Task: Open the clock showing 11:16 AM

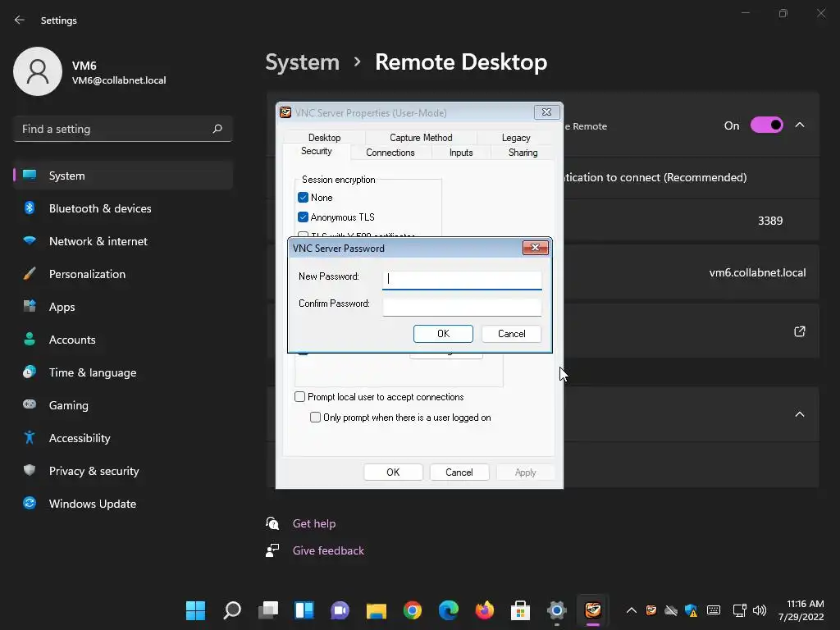Action: (801, 610)
